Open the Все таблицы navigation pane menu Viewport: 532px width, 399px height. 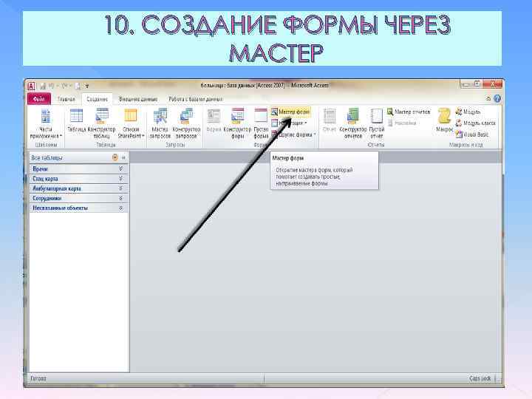[x=115, y=157]
